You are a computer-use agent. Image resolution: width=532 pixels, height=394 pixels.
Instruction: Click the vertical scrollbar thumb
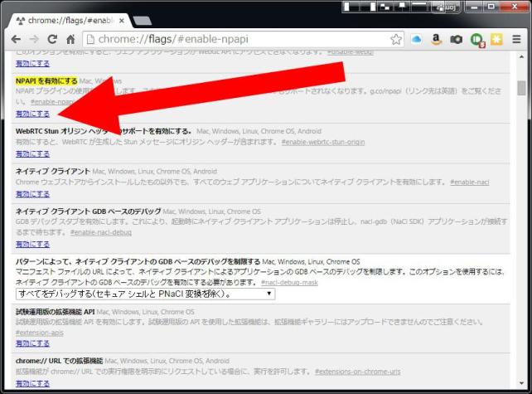click(x=521, y=88)
